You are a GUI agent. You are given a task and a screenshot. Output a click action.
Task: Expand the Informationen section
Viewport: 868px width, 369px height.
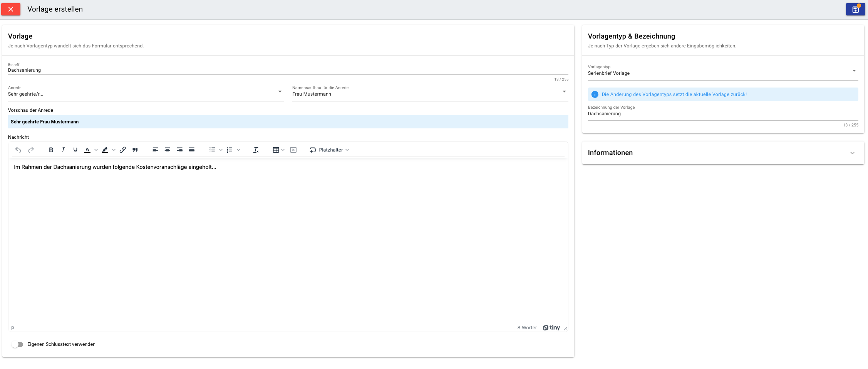pyautogui.click(x=723, y=153)
